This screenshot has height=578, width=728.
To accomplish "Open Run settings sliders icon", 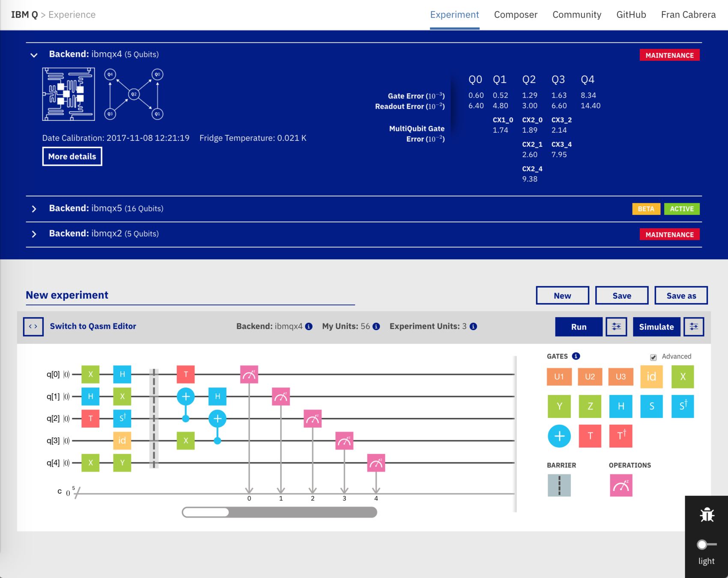I will pos(616,327).
